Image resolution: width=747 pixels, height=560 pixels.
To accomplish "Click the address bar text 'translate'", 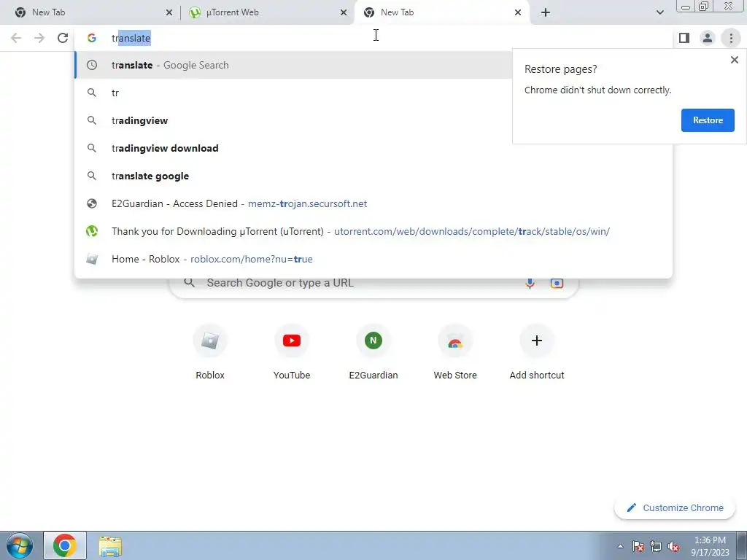I will (131, 38).
